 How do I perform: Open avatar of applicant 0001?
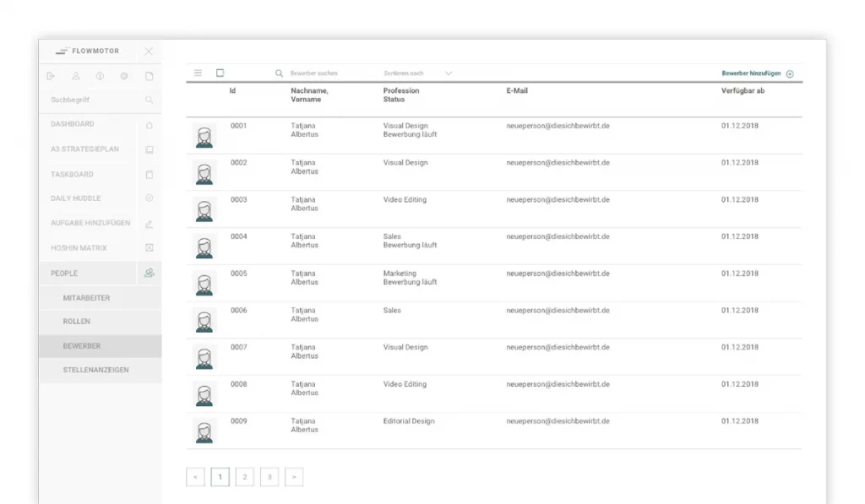click(204, 137)
